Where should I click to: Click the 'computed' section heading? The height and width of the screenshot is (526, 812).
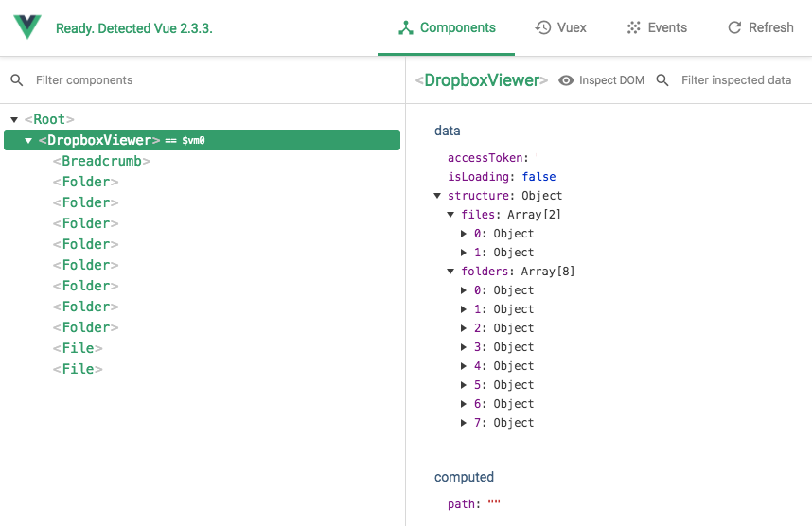(464, 477)
